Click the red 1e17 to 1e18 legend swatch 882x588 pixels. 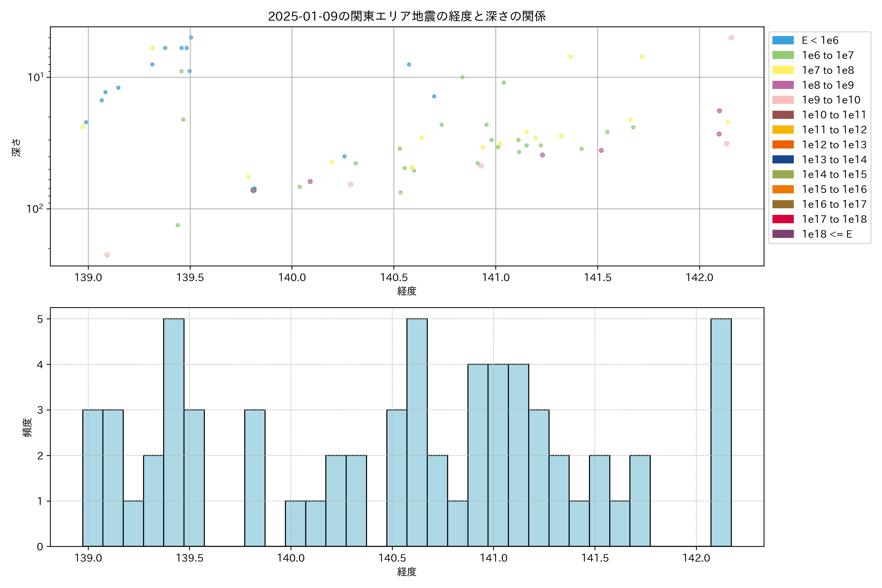tap(783, 219)
